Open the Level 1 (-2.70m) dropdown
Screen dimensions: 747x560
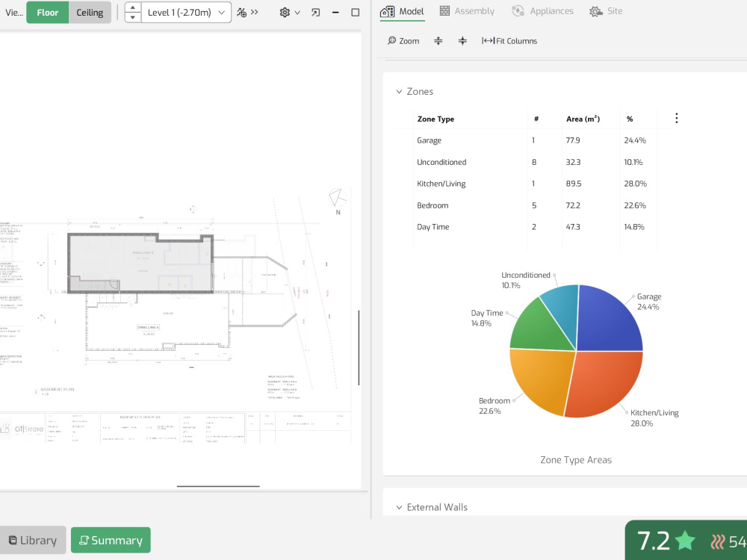186,13
